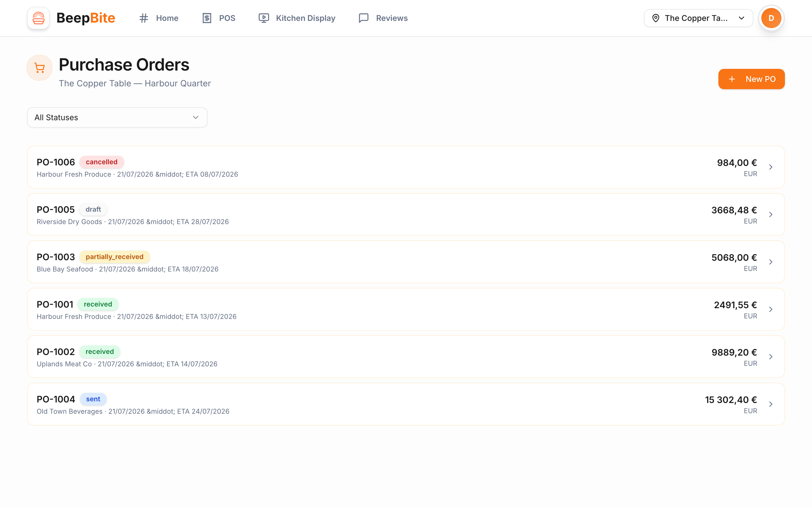This screenshot has height=508, width=812.
Task: Click the 2491,55 € amount
Action: [x=736, y=305]
